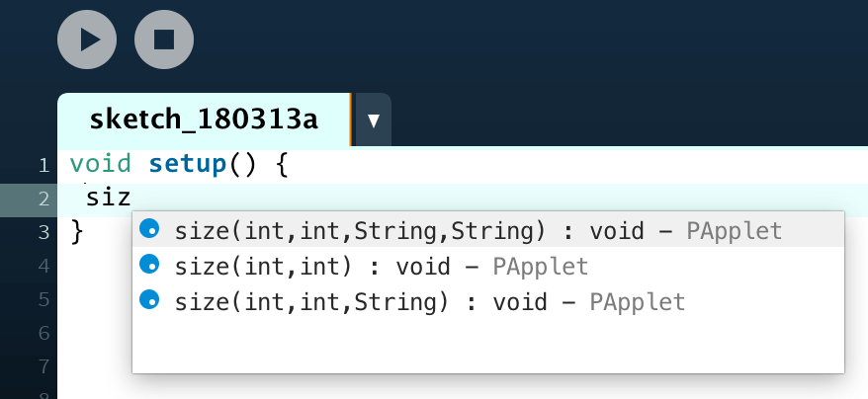Image resolution: width=868 pixels, height=399 pixels.
Task: Click empty area of autocomplete popup
Action: (x=488, y=347)
